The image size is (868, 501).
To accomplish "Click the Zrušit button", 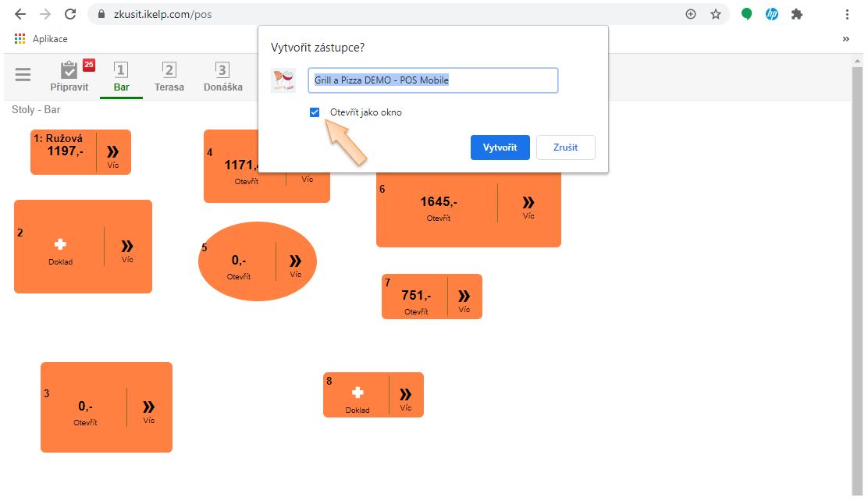I will (x=565, y=147).
